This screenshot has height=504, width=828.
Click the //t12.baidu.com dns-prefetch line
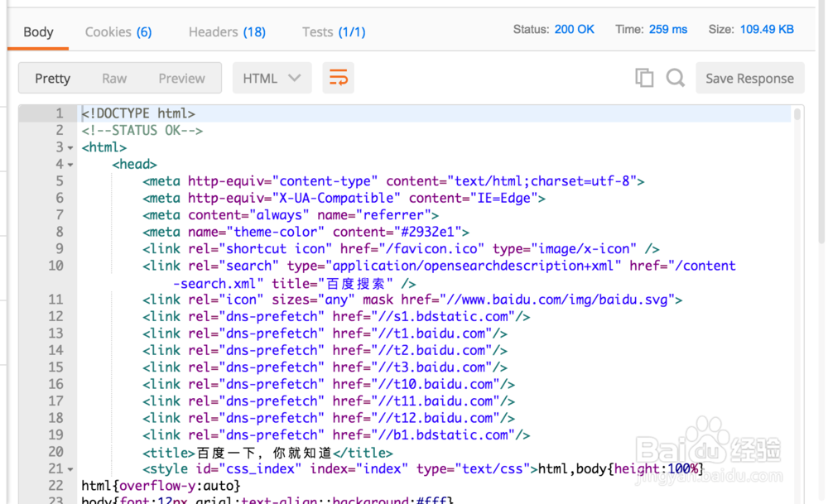click(329, 418)
